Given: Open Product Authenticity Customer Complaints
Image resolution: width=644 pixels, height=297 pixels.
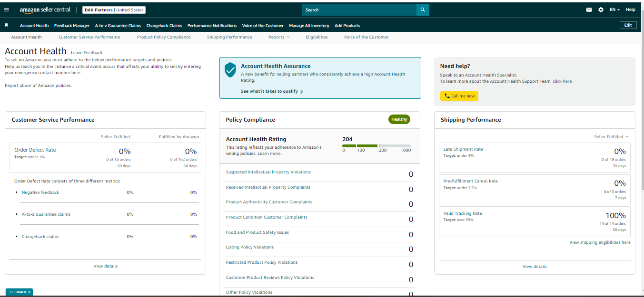Looking at the screenshot, I should pos(269,202).
